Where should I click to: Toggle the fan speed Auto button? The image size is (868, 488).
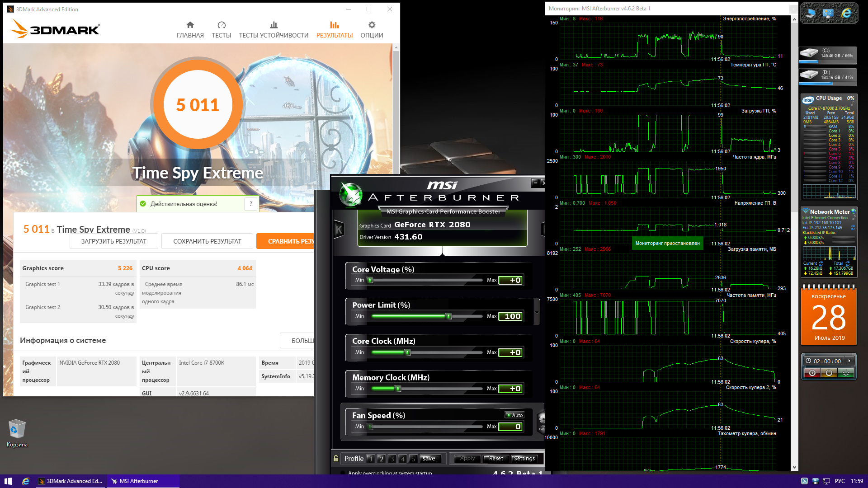tap(515, 415)
